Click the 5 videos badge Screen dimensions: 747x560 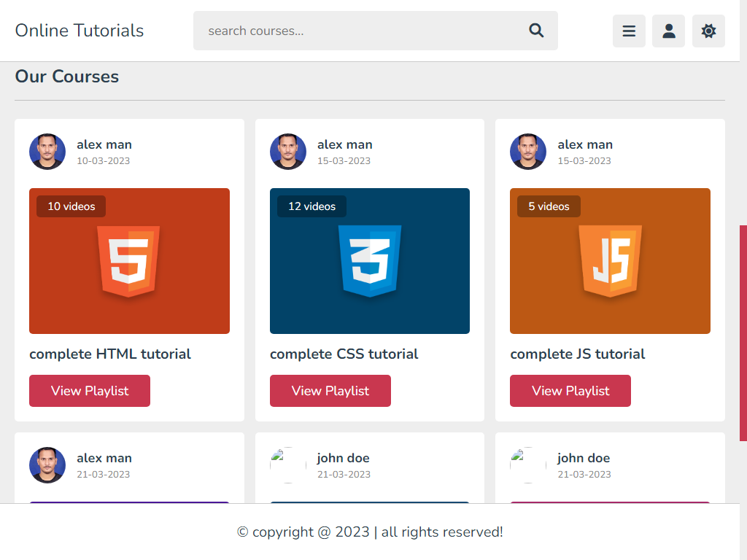click(549, 206)
